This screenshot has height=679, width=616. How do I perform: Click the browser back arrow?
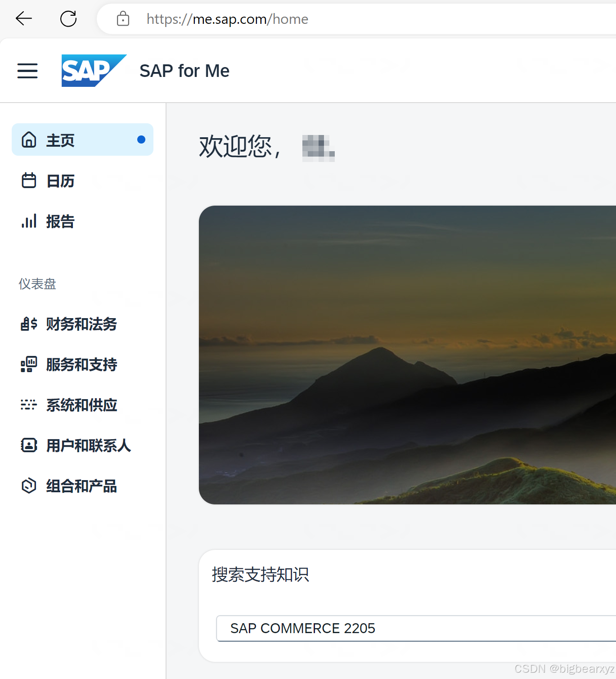[x=24, y=18]
